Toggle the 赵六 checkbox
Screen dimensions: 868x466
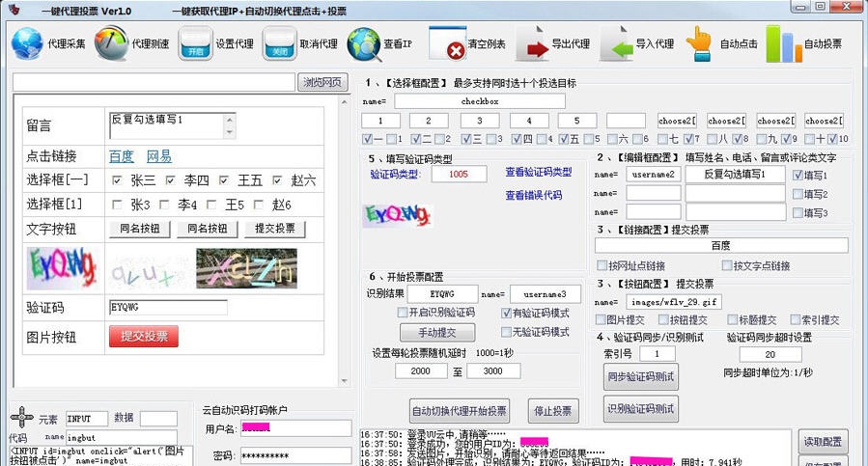coord(277,180)
